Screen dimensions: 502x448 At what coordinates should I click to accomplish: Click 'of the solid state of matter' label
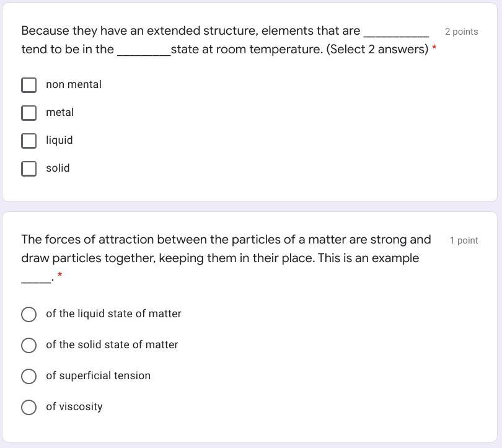[x=112, y=345]
